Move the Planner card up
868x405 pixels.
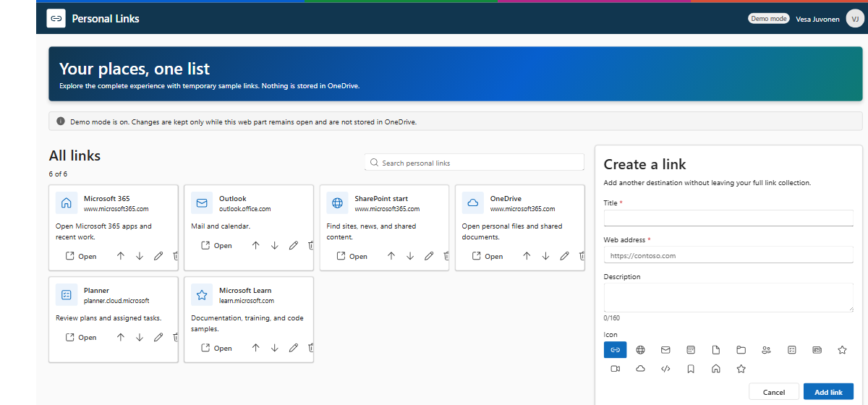(121, 337)
